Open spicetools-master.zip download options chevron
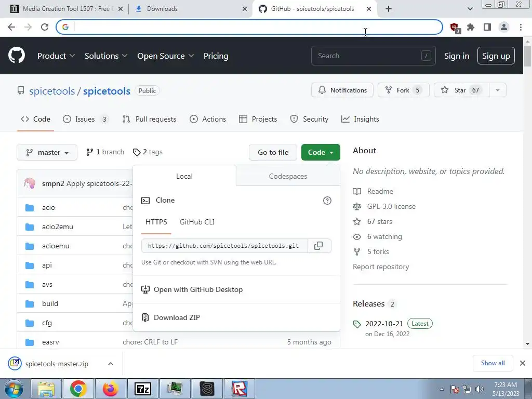The image size is (532, 399). 111,364
